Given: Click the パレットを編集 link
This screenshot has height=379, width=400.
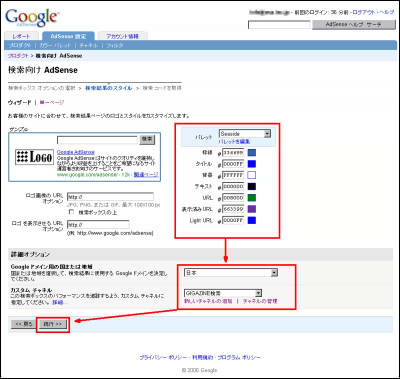Looking at the screenshot, I should click(234, 142).
